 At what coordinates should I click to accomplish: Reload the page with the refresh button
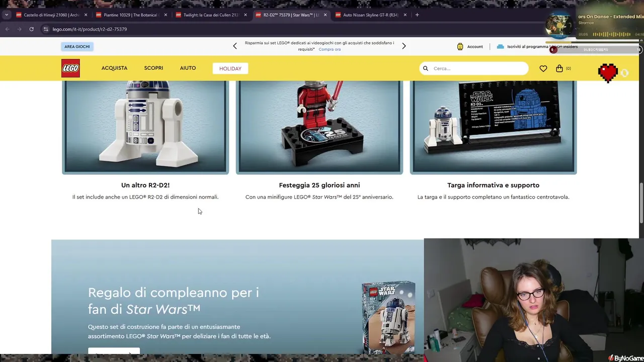pyautogui.click(x=31, y=29)
